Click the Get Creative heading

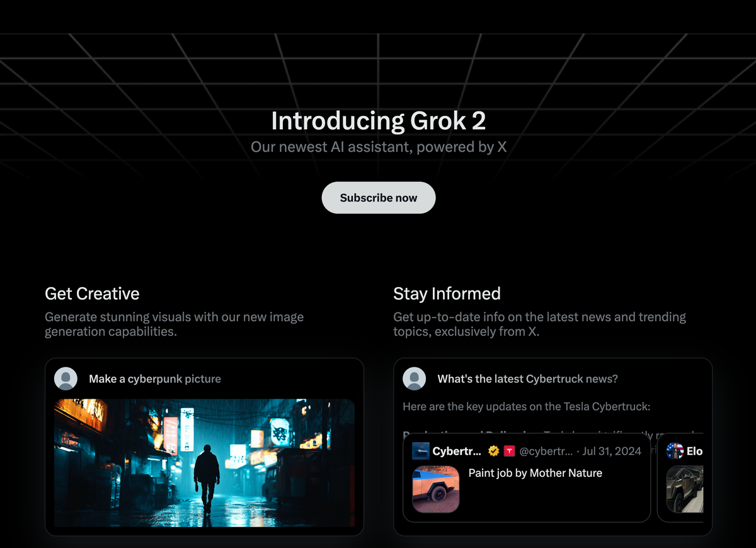click(x=92, y=294)
